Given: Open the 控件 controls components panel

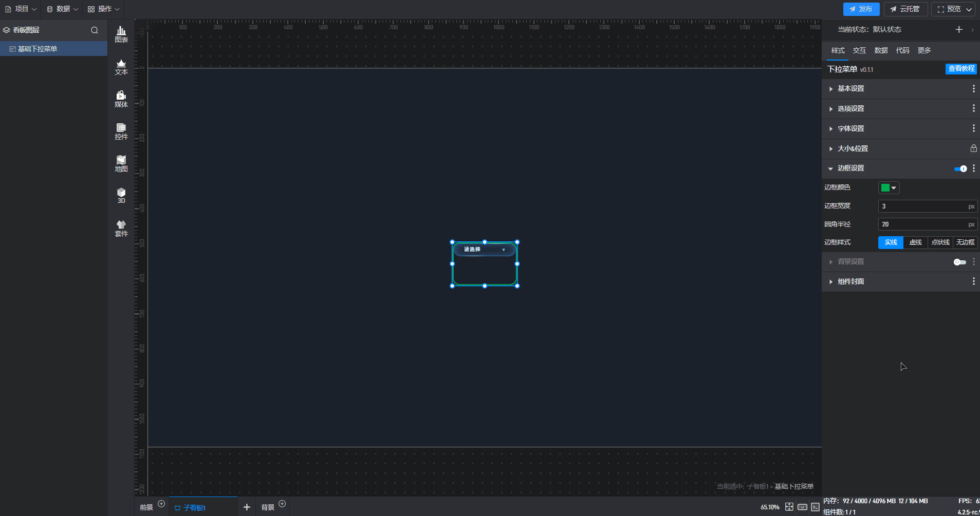Looking at the screenshot, I should point(121,131).
